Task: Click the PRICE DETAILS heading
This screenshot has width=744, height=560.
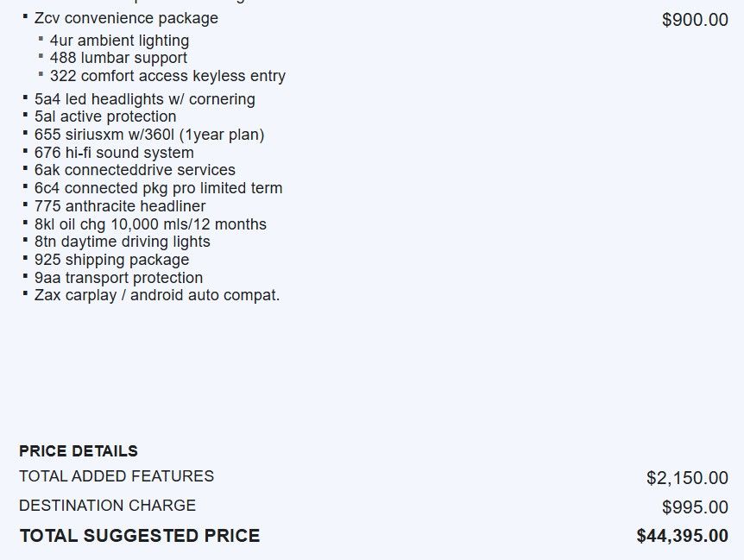Action: tap(79, 451)
